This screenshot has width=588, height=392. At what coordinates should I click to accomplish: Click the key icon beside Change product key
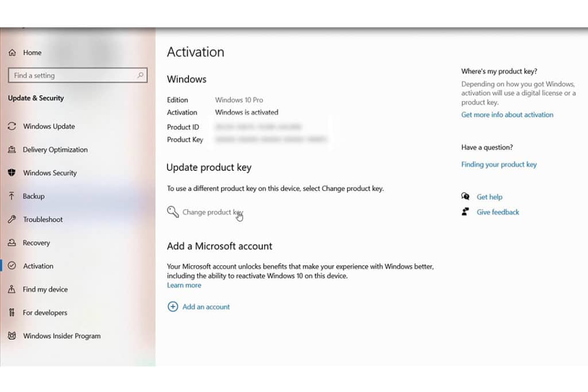pos(173,212)
